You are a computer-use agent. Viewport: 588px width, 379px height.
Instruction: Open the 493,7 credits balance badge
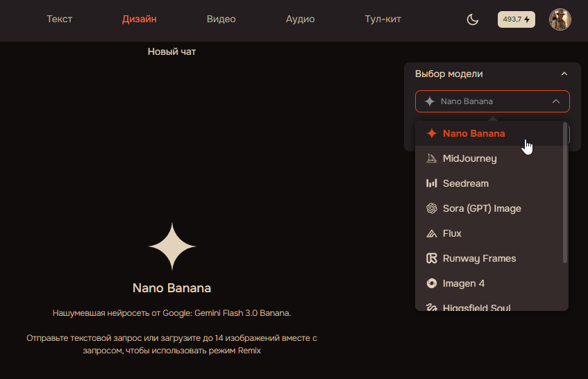click(516, 19)
